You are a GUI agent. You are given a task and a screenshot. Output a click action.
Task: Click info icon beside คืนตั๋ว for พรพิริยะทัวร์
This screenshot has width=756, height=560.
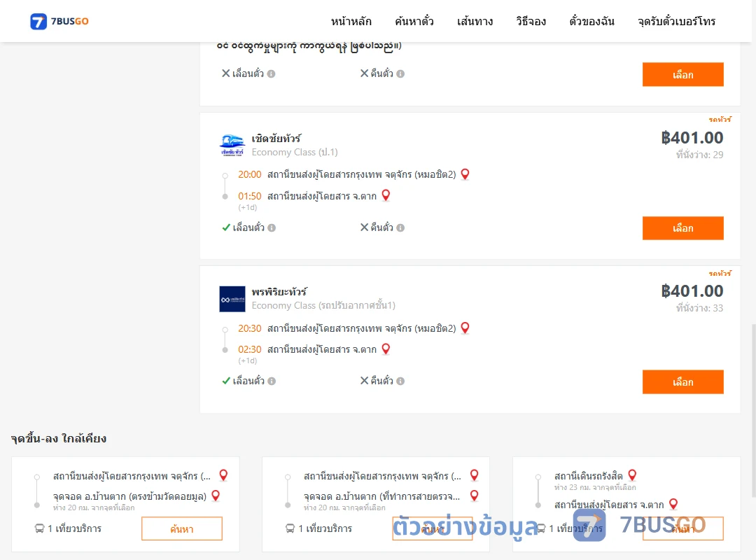pos(400,381)
